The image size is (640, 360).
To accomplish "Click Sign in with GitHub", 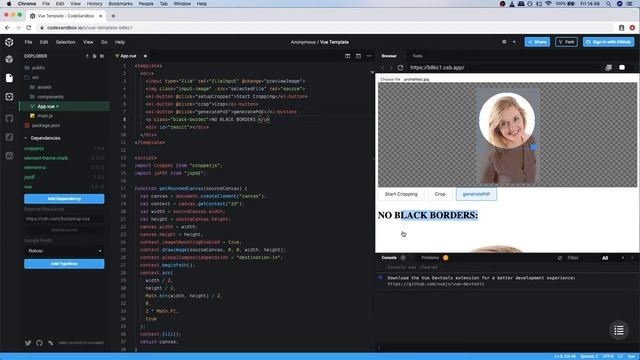I will point(608,42).
